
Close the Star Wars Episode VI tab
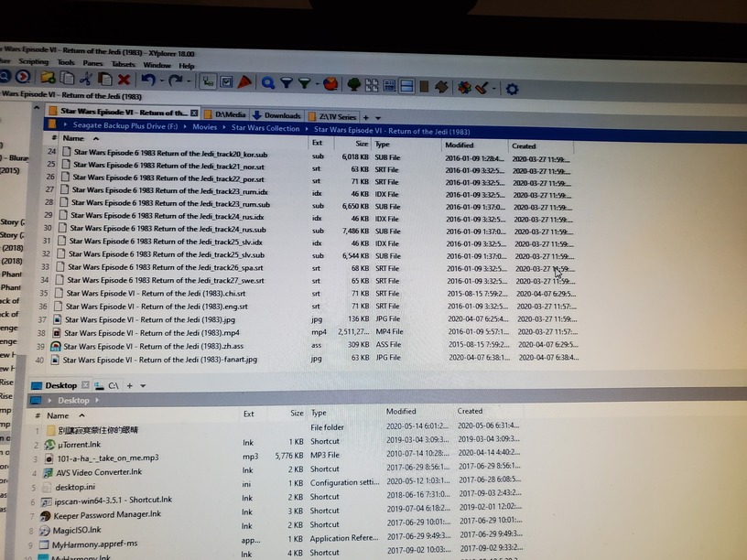click(x=194, y=113)
